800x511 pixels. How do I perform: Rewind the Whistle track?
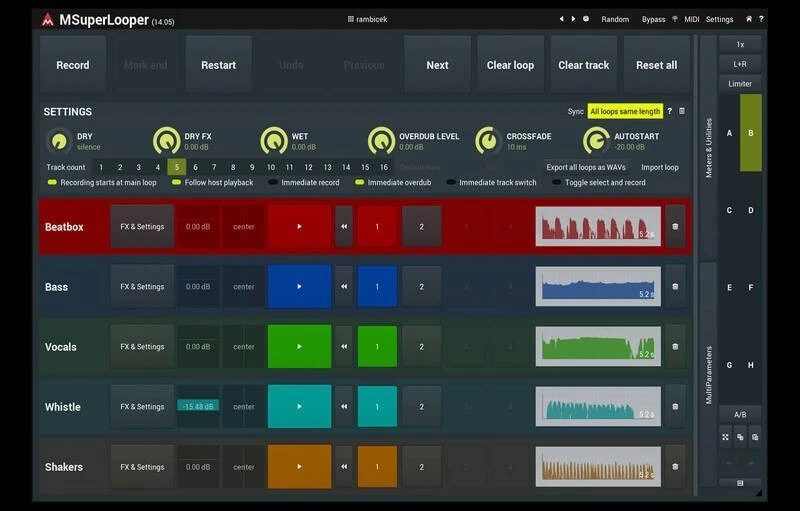coord(344,407)
